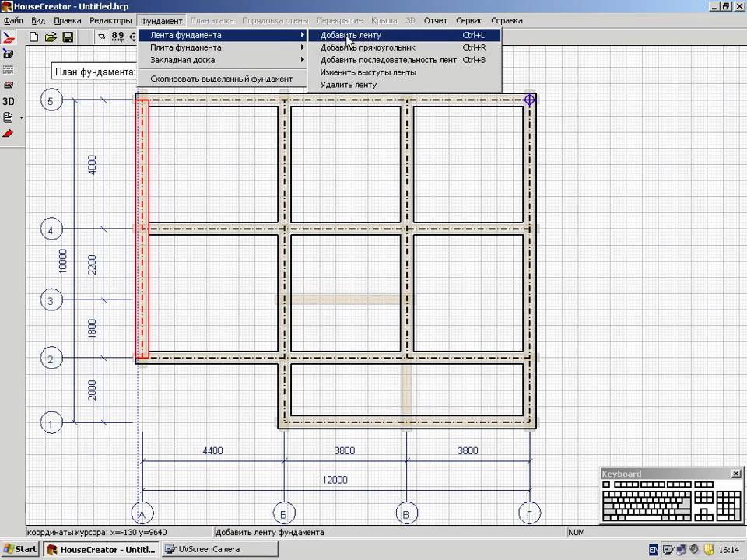Image resolution: width=747 pixels, height=560 pixels.
Task: Click axis marker 3 circle
Action: tap(51, 300)
